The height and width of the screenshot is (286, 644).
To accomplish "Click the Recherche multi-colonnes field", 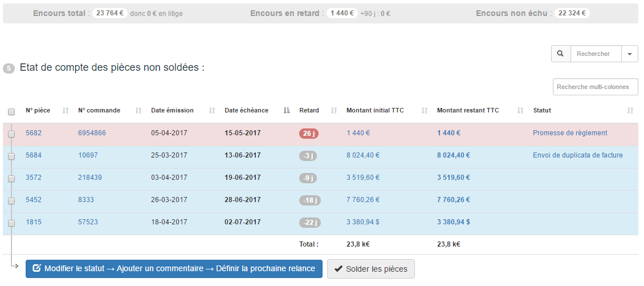I will 596,87.
